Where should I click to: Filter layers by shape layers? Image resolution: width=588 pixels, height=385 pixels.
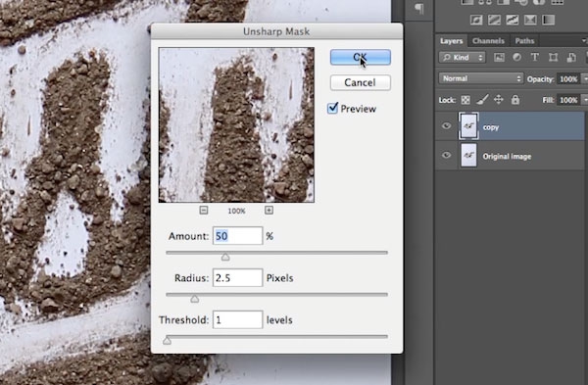click(553, 58)
